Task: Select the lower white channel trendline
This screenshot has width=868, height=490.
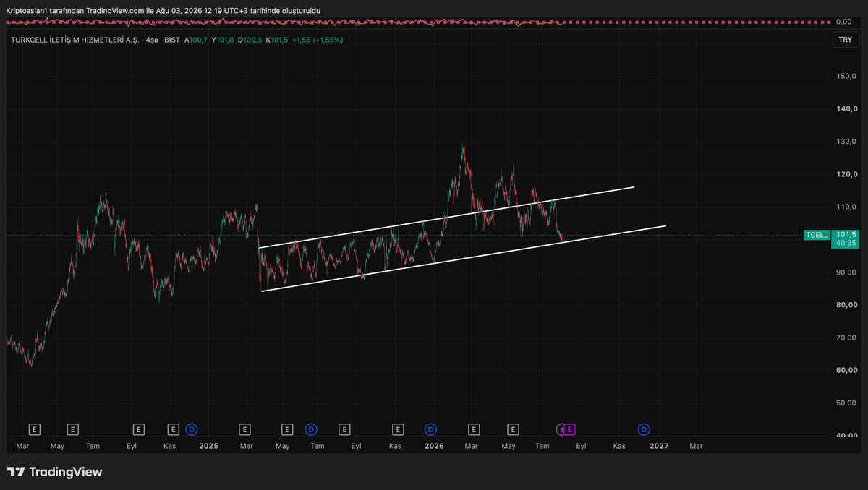Action: tap(463, 259)
